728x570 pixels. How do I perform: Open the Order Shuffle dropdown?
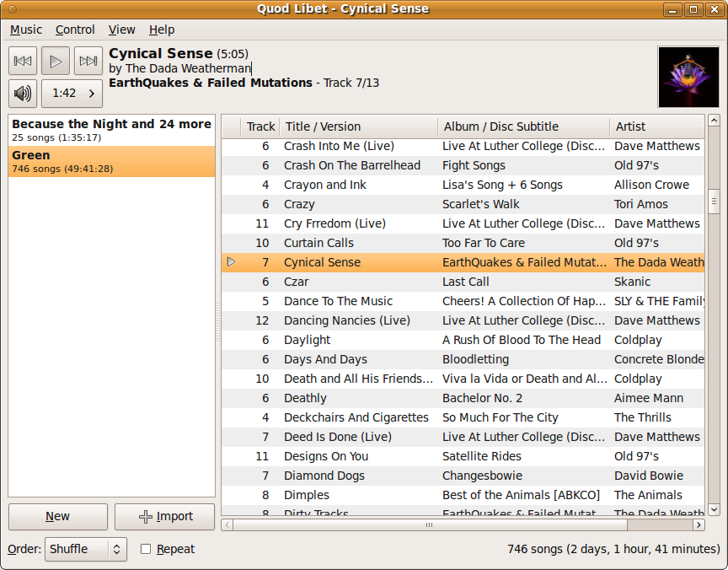click(86, 549)
